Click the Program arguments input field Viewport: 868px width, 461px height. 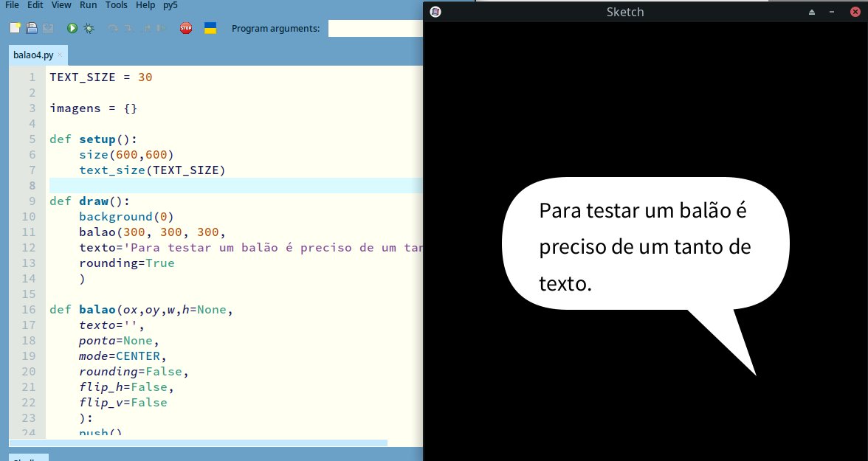point(375,28)
